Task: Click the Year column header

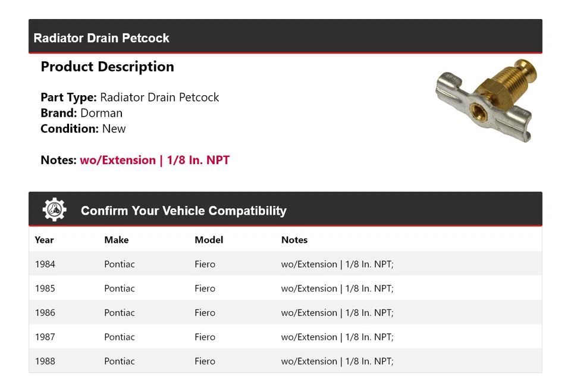Action: [x=44, y=240]
